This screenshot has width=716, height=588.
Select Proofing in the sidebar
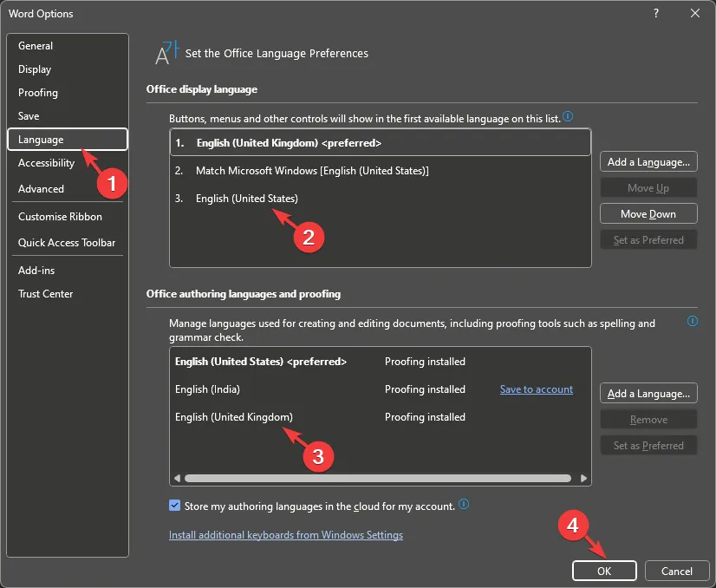coord(67,93)
